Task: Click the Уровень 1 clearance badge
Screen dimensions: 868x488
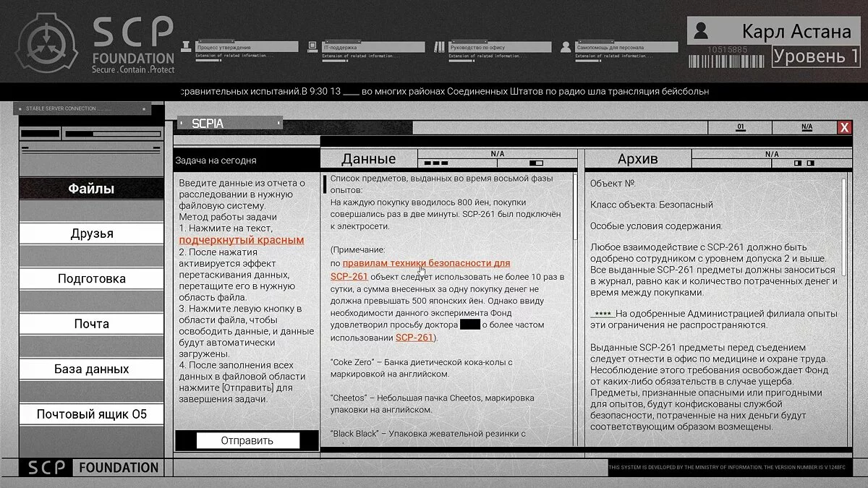Action: tap(816, 56)
